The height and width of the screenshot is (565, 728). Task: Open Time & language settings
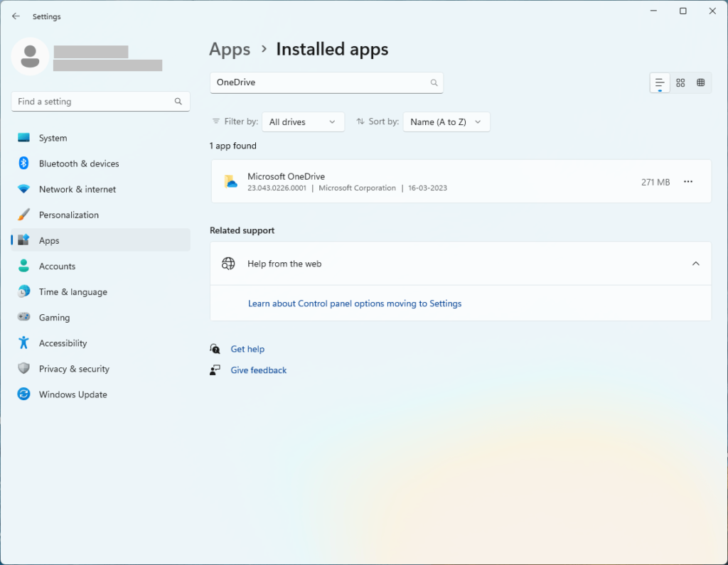(x=101, y=291)
